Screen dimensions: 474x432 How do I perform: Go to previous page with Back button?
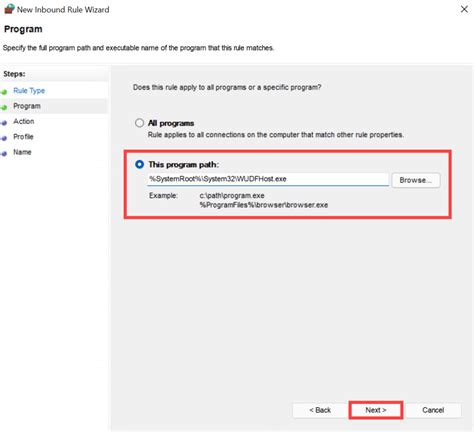[x=320, y=410]
